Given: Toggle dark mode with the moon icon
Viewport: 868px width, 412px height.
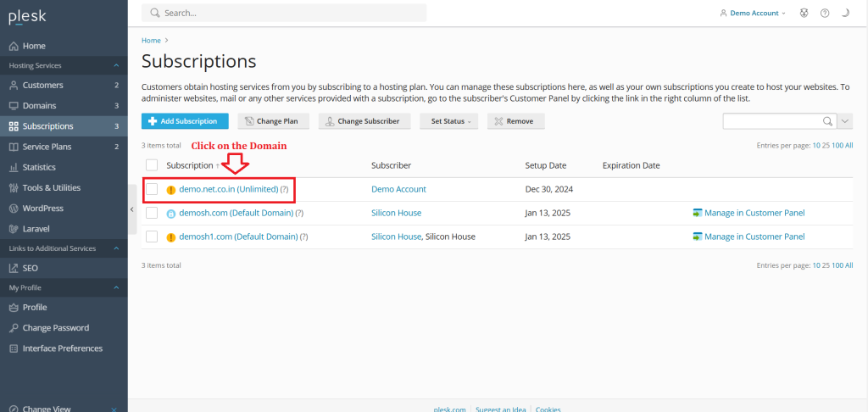Looking at the screenshot, I should click(845, 14).
